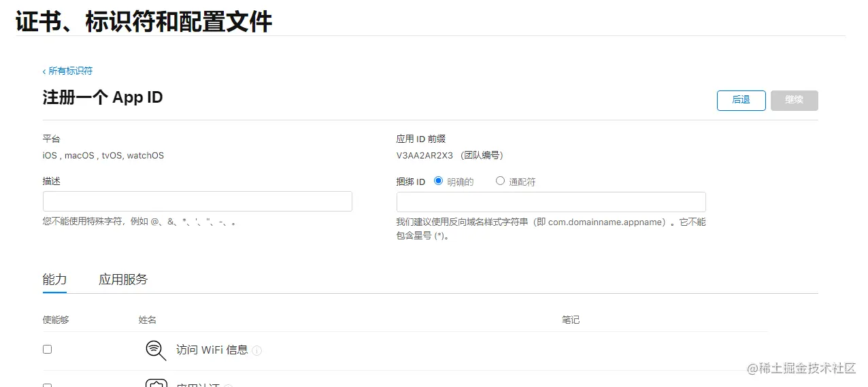Open info tooltip next to 访问 WiFi 信息
The width and height of the screenshot is (868, 387).
[256, 351]
